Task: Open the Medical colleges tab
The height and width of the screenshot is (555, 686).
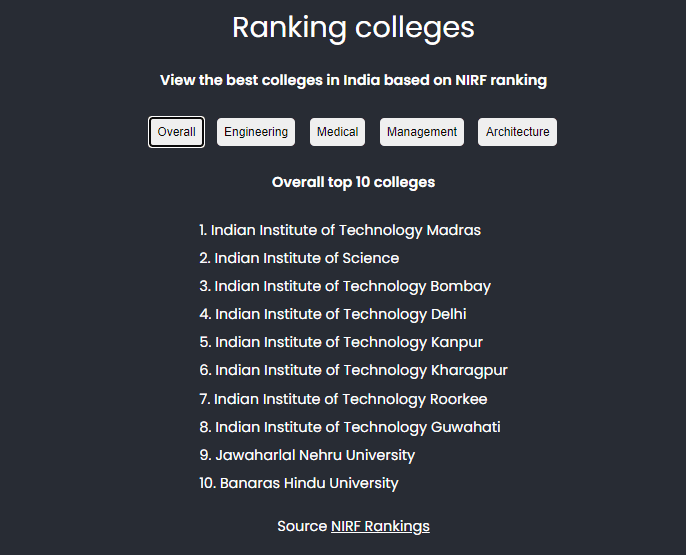Action: 338,132
